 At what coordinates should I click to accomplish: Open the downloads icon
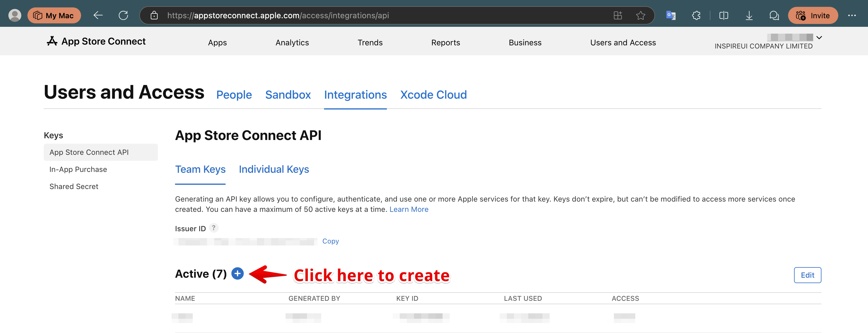click(x=749, y=15)
